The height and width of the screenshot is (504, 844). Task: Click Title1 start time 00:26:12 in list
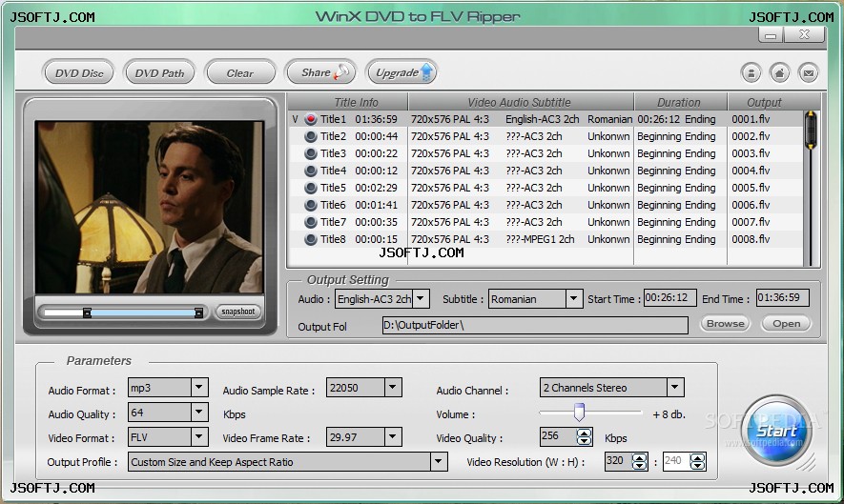(658, 119)
